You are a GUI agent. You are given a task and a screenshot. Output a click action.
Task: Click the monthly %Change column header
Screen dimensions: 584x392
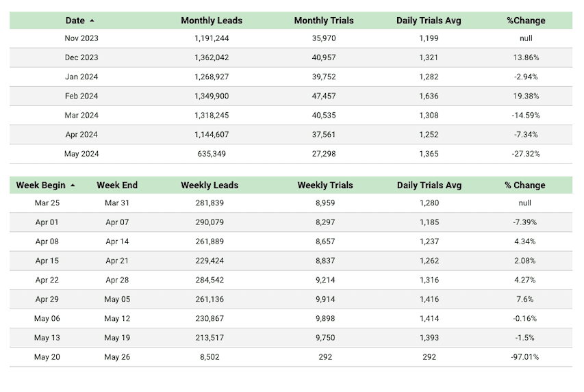(x=526, y=21)
